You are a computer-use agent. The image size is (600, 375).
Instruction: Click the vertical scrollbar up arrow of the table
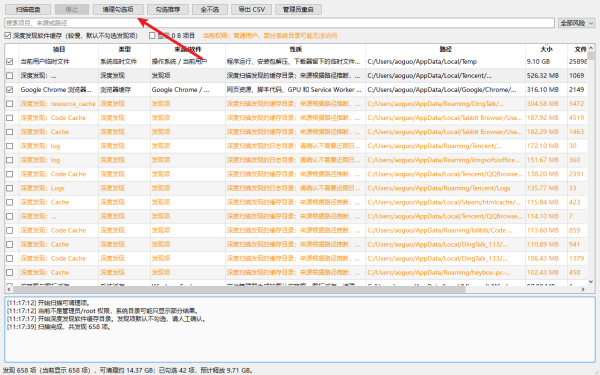pos(591,47)
